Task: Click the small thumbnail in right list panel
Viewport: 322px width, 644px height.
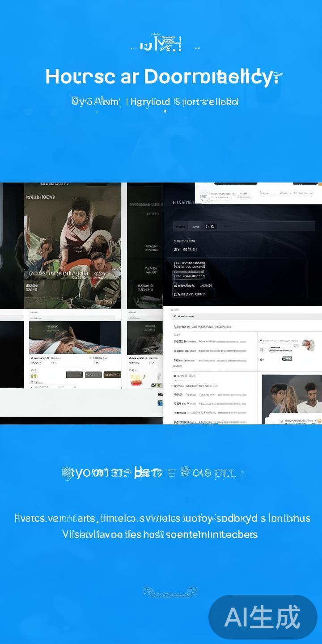Action: [x=307, y=343]
